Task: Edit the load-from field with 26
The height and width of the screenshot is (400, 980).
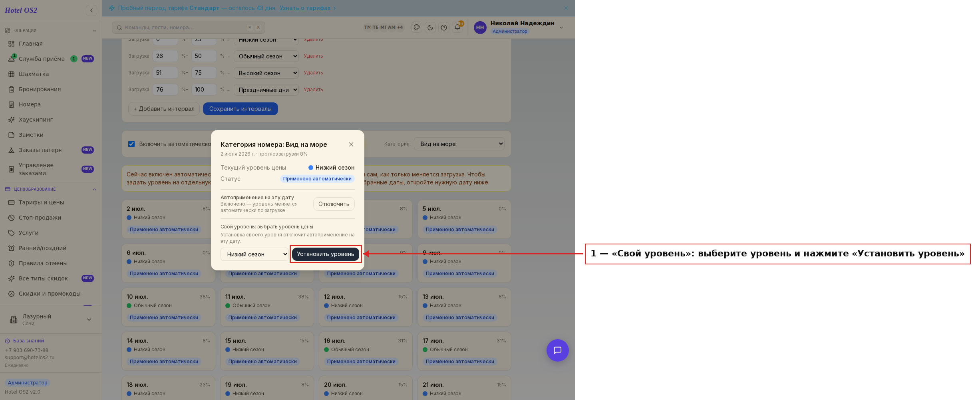Action: pos(165,56)
